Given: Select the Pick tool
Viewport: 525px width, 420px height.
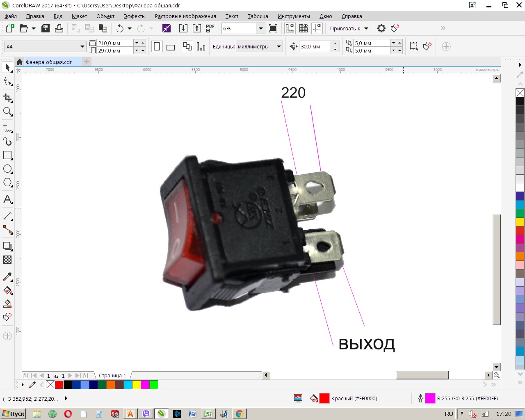Looking at the screenshot, I should [x=7, y=67].
